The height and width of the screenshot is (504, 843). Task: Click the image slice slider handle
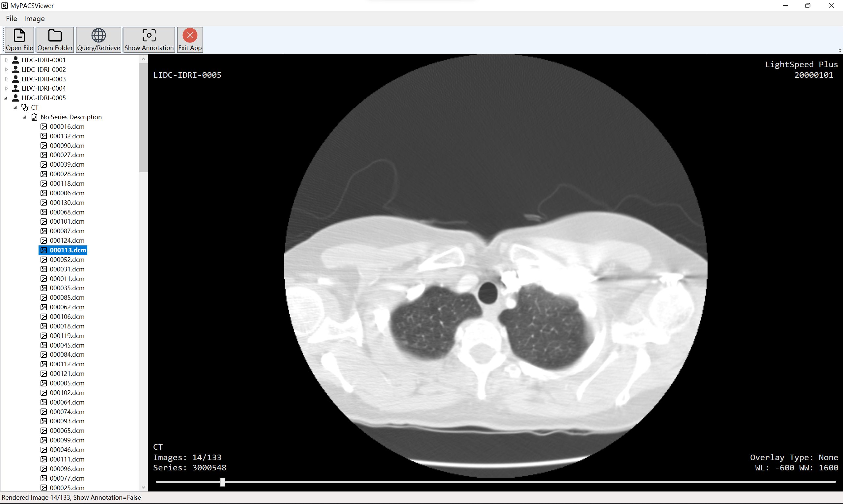coord(222,482)
